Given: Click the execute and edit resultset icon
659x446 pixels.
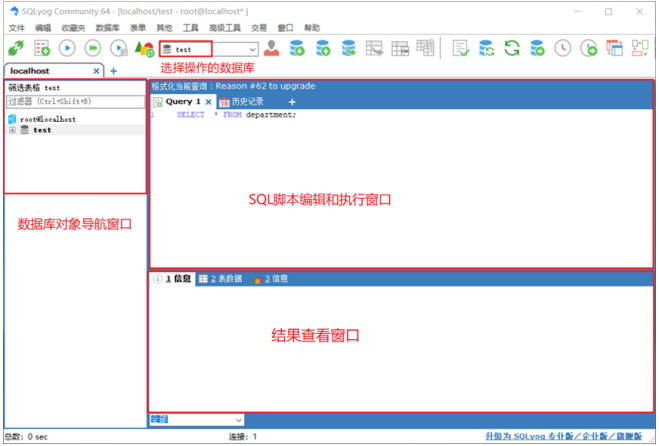Looking at the screenshot, I should pos(119,48).
